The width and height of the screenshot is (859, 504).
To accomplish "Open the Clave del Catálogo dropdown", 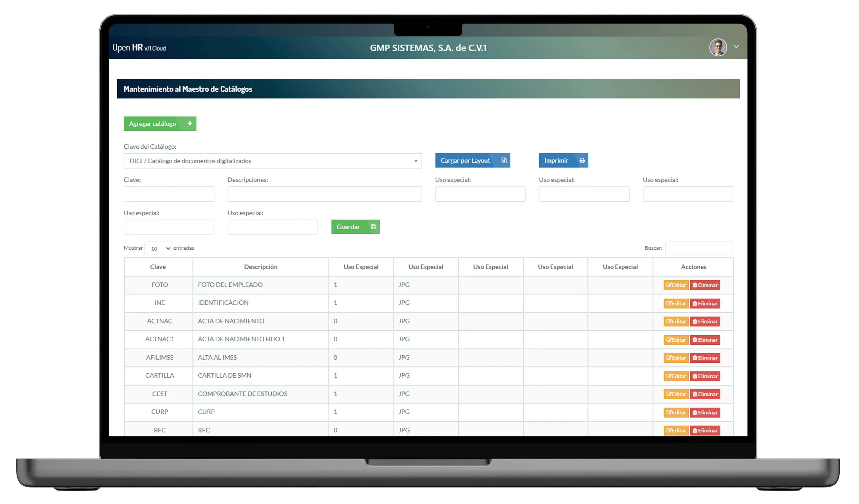I will pyautogui.click(x=272, y=161).
